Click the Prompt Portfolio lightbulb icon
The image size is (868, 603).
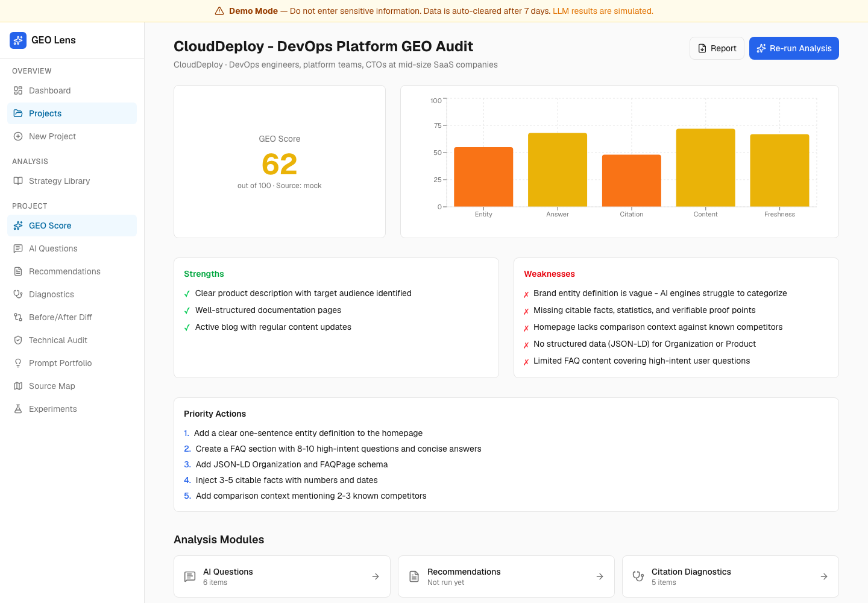coord(18,363)
